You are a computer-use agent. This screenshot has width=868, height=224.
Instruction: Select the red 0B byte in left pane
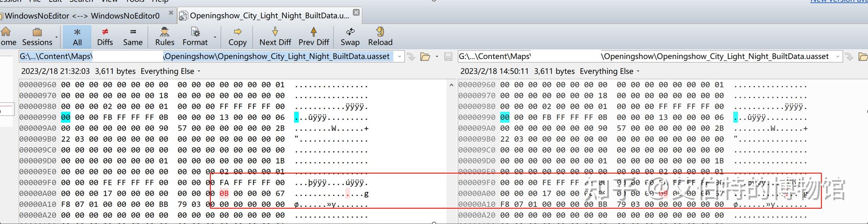pyautogui.click(x=224, y=194)
